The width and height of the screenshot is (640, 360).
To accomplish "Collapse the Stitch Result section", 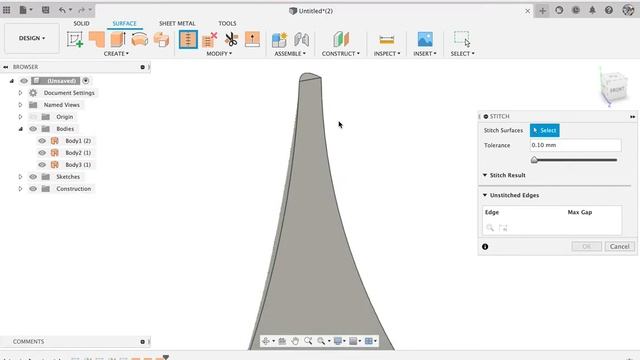I will click(485, 175).
